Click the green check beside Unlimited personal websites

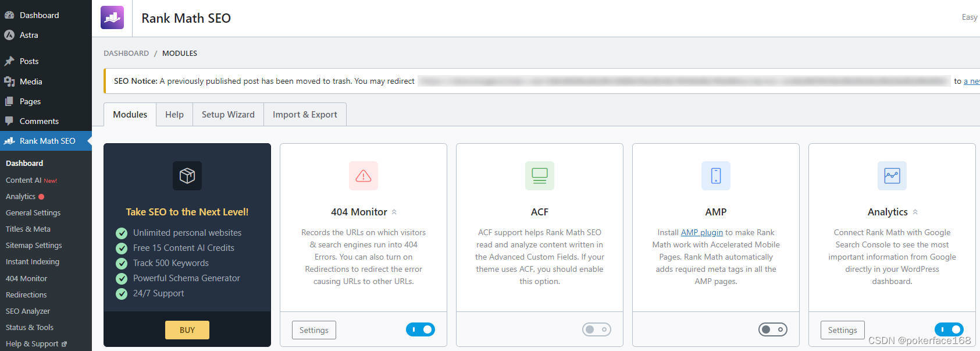[x=122, y=233]
